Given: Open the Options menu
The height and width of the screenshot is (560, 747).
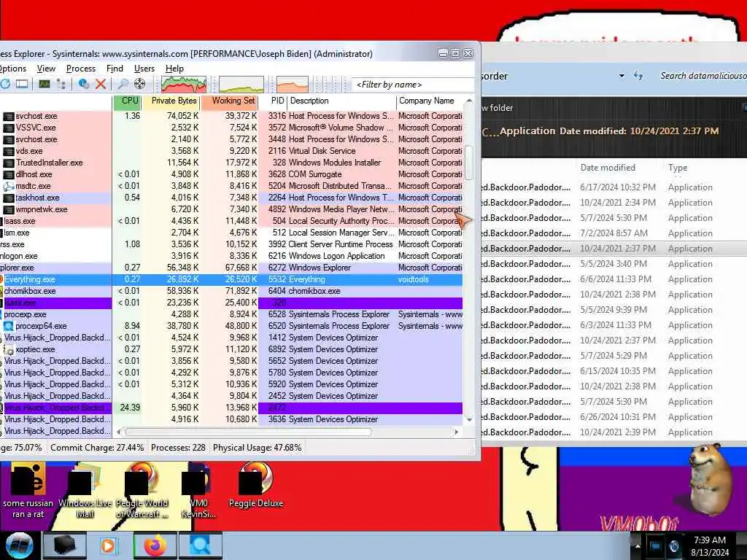Looking at the screenshot, I should tap(13, 69).
